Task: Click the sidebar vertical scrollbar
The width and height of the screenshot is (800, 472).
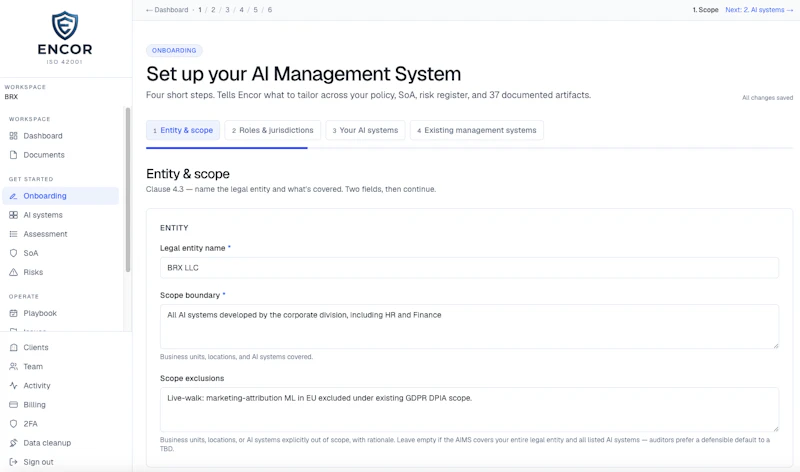Action: 128,190
